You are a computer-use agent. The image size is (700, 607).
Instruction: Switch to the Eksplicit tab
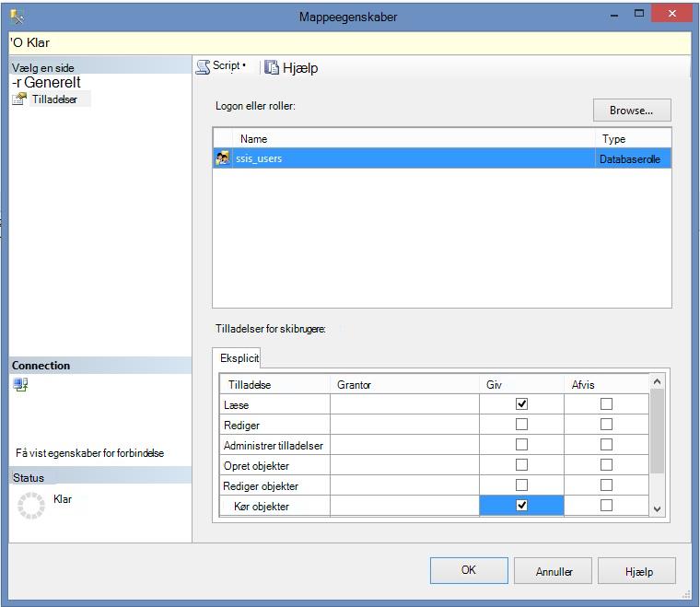coord(239,358)
